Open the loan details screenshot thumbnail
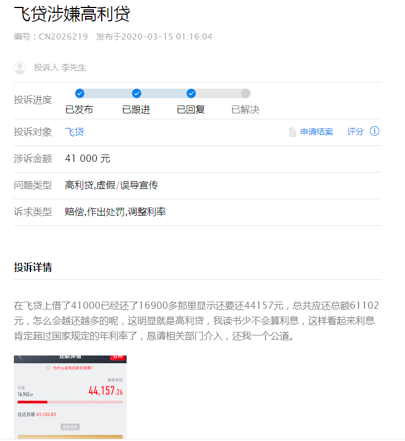Viewport: 405px width, 441px height. (70, 397)
